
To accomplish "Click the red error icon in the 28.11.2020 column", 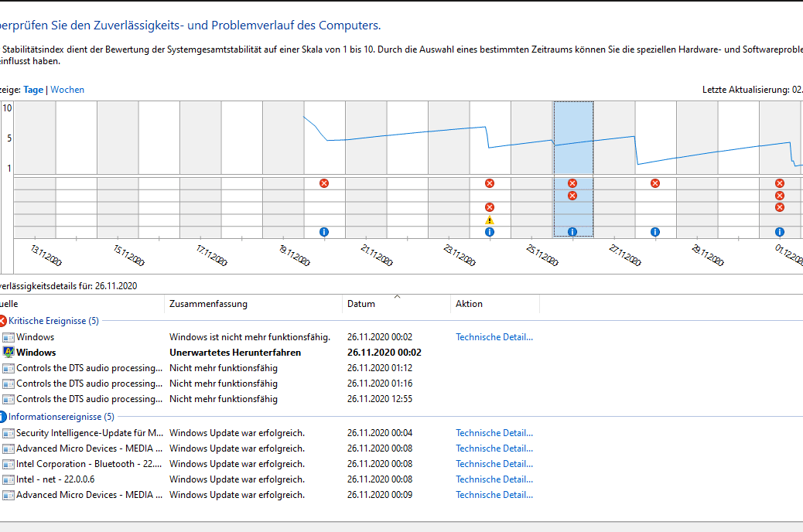I will click(x=655, y=183).
